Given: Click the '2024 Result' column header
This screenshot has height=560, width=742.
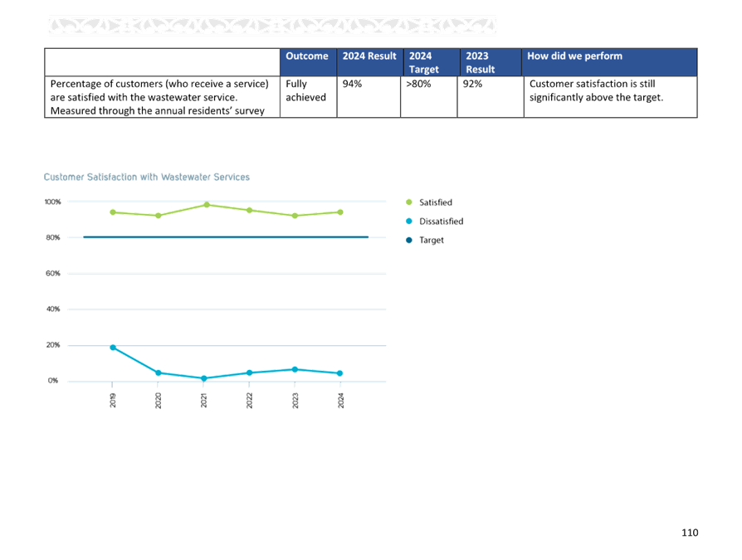Looking at the screenshot, I should [x=369, y=62].
